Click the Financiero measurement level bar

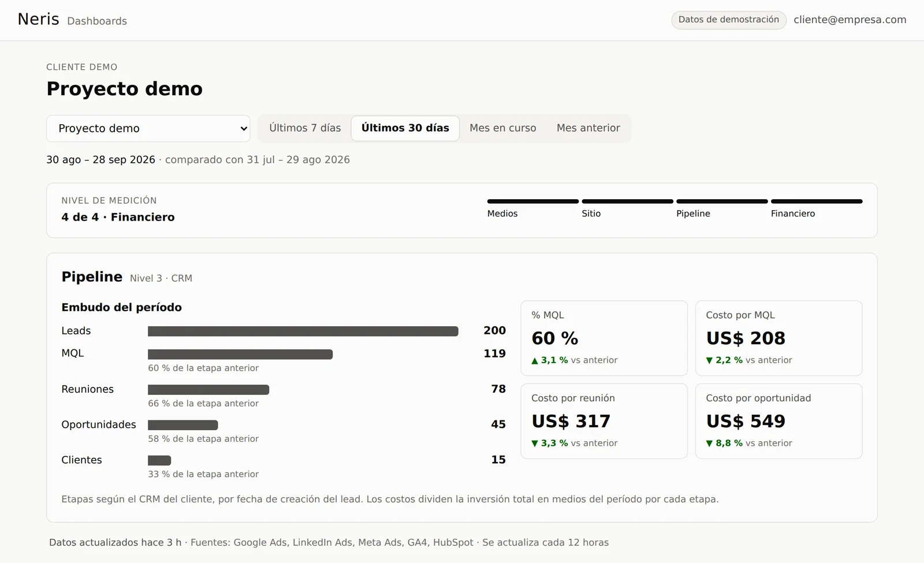coord(817,202)
